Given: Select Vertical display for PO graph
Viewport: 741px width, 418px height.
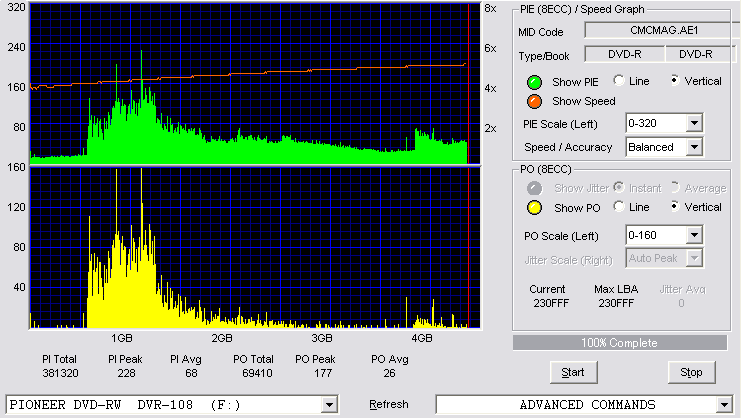Looking at the screenshot, I should (675, 206).
